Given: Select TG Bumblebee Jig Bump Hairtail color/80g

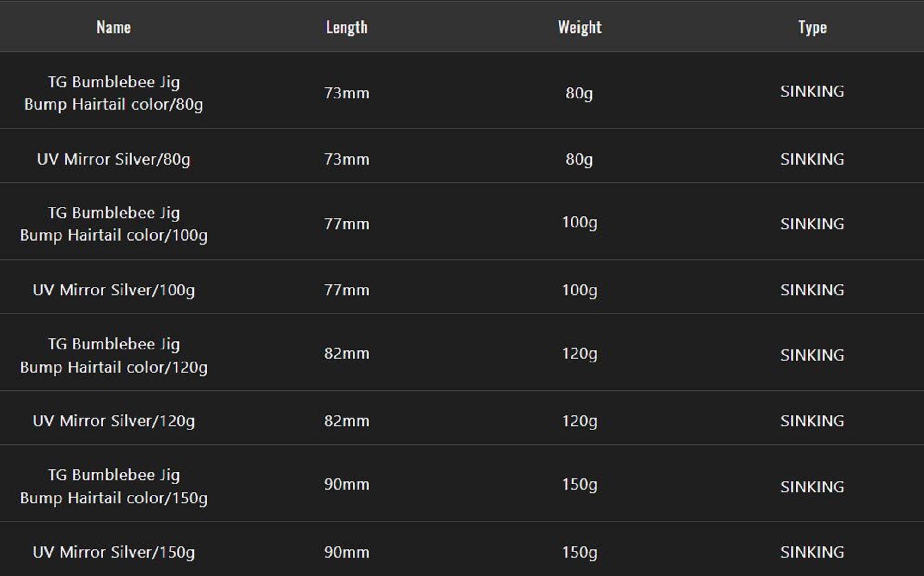Looking at the screenshot, I should coord(114,93).
